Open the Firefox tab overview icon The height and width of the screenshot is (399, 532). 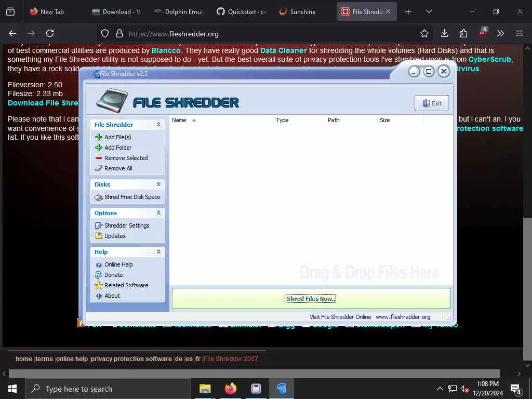point(10,11)
